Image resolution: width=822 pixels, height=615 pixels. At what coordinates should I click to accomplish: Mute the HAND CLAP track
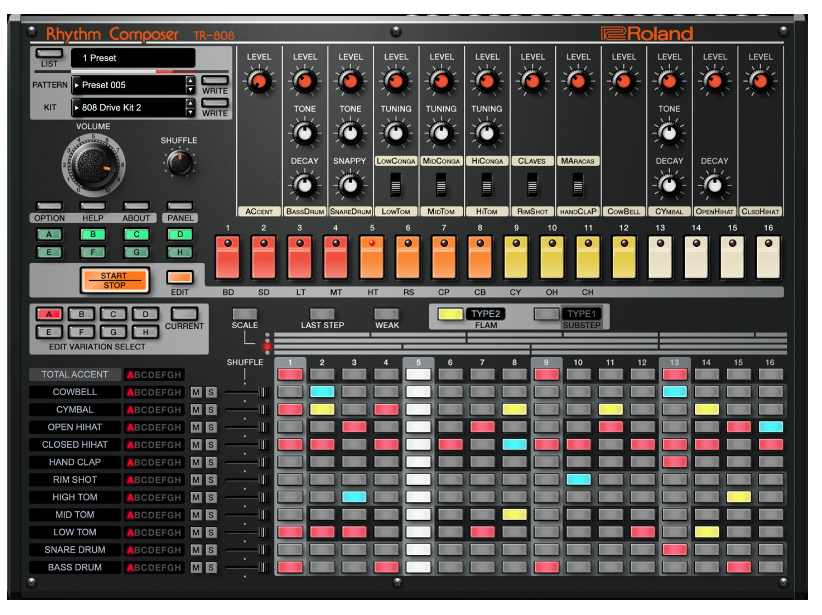point(196,462)
